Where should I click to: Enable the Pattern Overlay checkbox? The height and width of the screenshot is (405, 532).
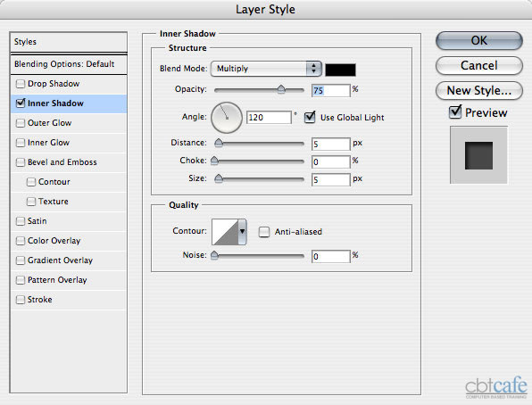point(21,280)
